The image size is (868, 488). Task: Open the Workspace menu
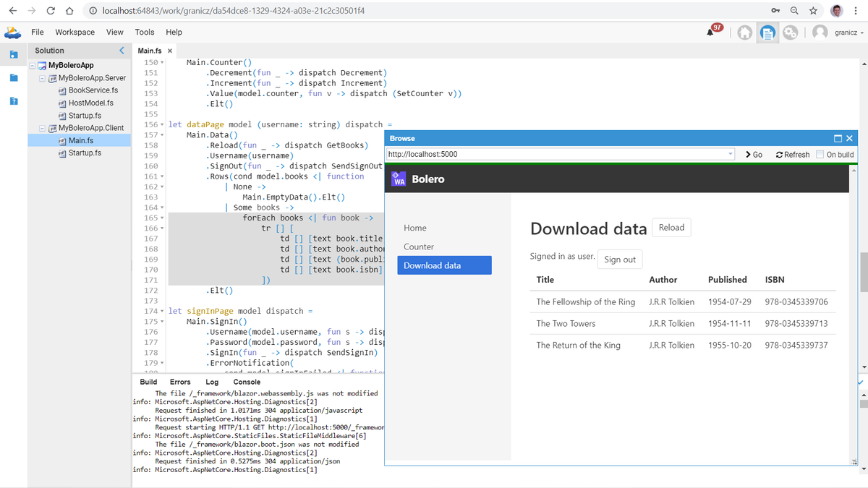point(75,32)
